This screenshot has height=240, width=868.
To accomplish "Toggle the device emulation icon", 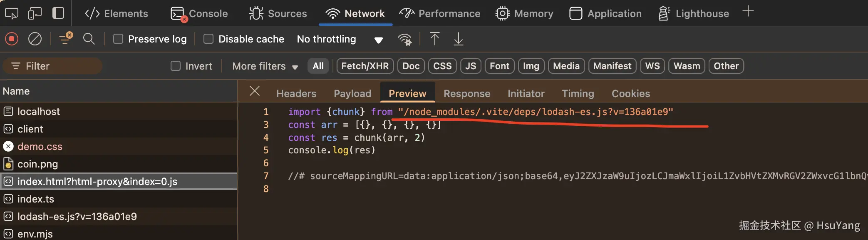I will click(35, 13).
